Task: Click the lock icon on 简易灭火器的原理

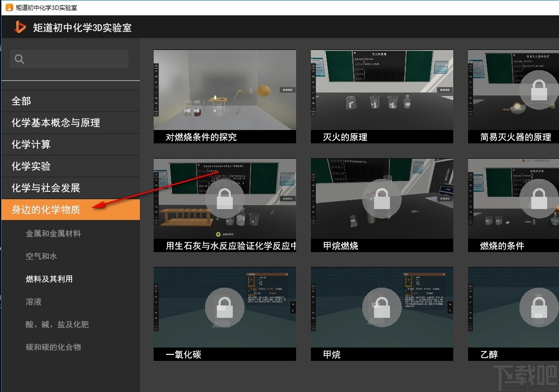Action: (x=538, y=90)
